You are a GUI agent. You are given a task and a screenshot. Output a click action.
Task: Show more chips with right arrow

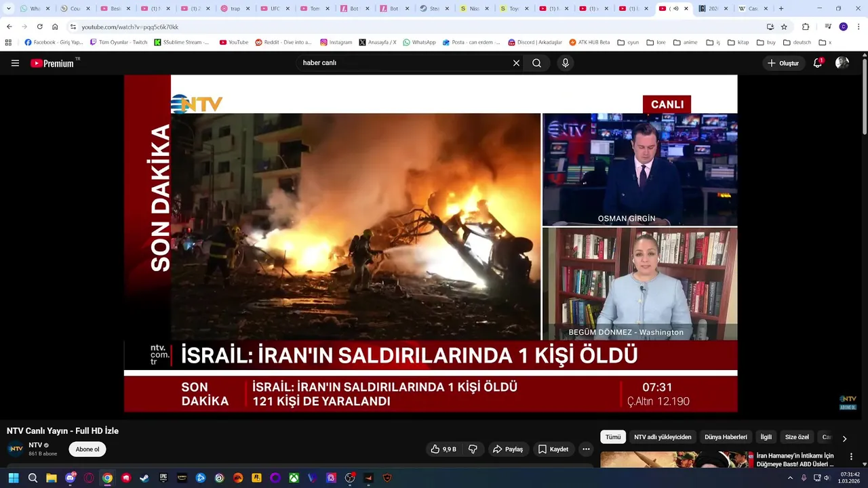pos(844,439)
